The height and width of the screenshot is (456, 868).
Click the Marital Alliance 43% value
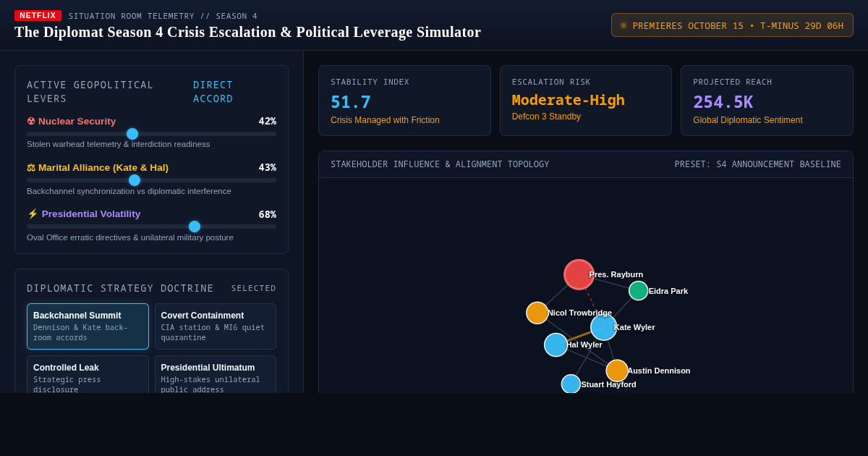(x=267, y=167)
